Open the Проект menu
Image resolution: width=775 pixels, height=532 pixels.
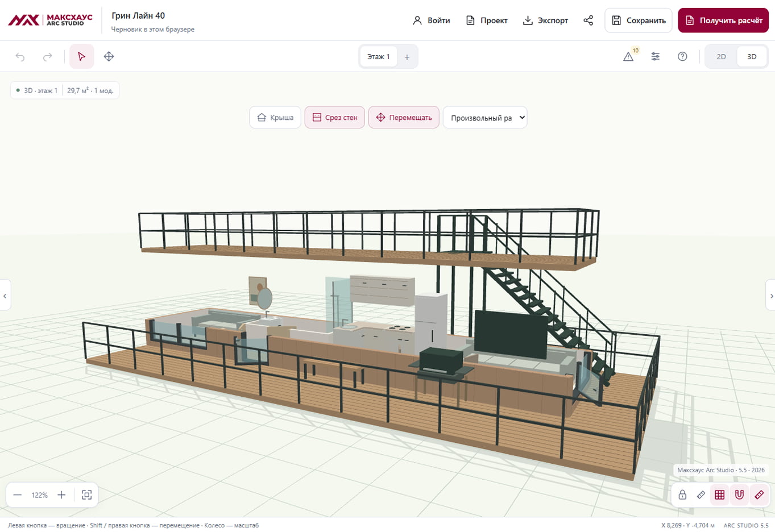pyautogui.click(x=487, y=20)
